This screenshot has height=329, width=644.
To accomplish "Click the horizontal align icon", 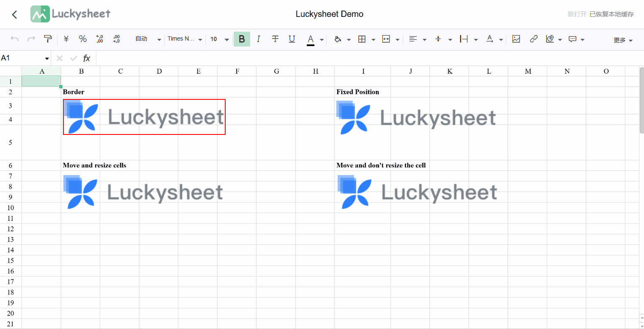I will point(413,39).
